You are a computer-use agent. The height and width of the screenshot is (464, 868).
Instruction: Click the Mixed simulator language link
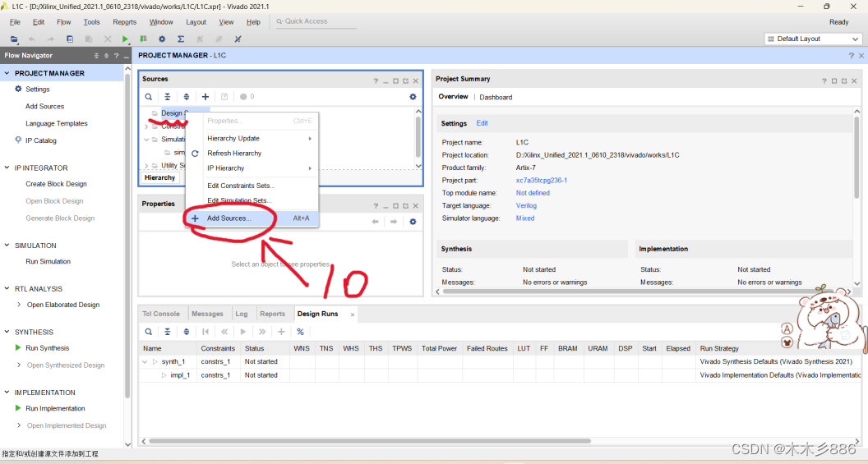click(524, 218)
